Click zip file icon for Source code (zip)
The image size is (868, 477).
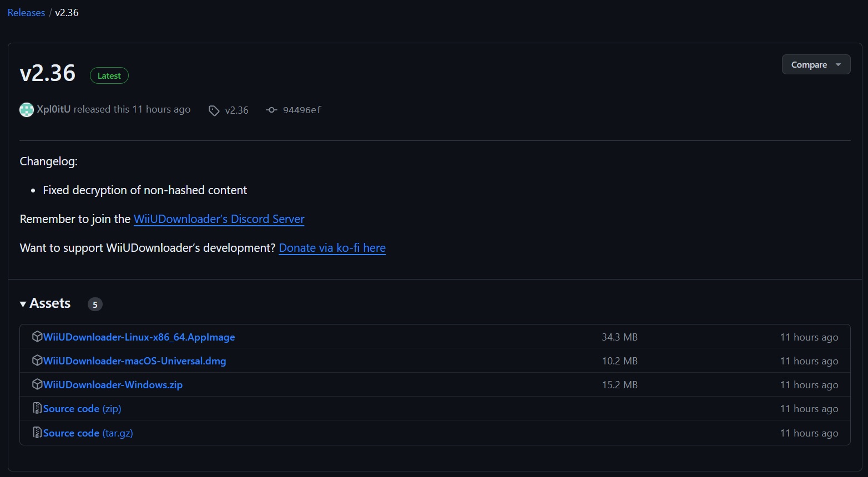pyautogui.click(x=37, y=408)
